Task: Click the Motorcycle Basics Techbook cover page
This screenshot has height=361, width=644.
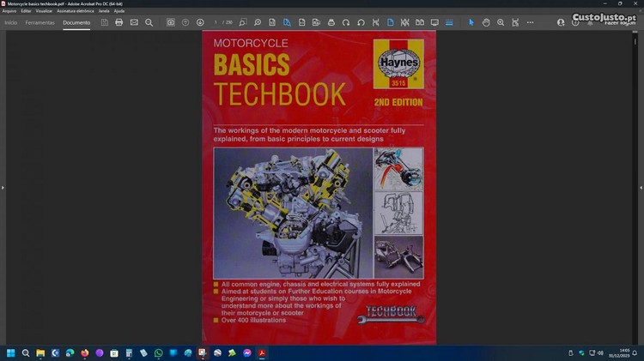Action: 319,187
